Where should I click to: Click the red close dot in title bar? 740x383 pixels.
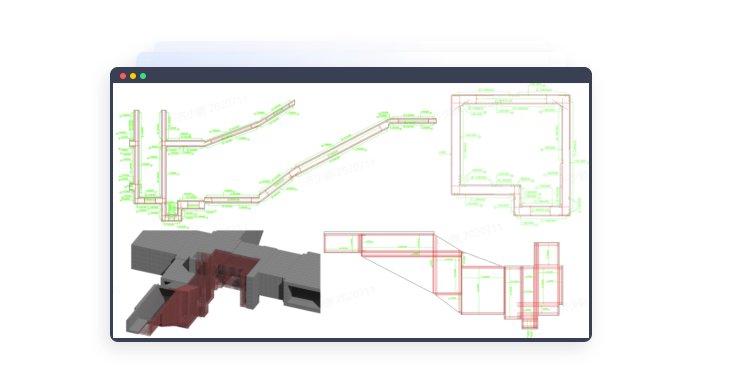point(123,76)
